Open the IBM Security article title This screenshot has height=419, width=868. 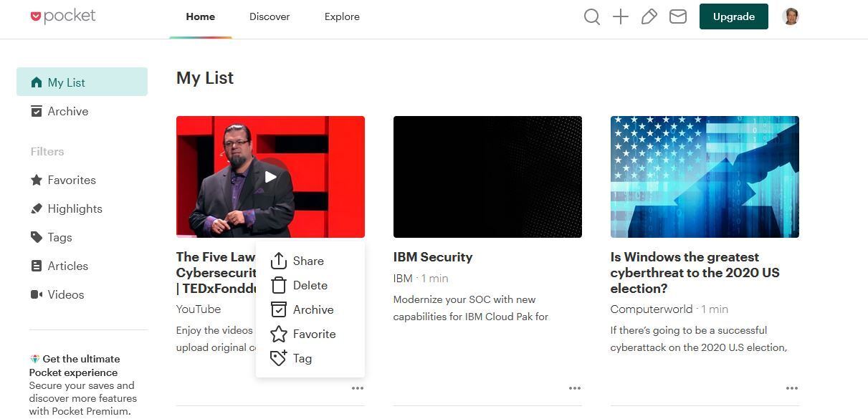(x=433, y=257)
